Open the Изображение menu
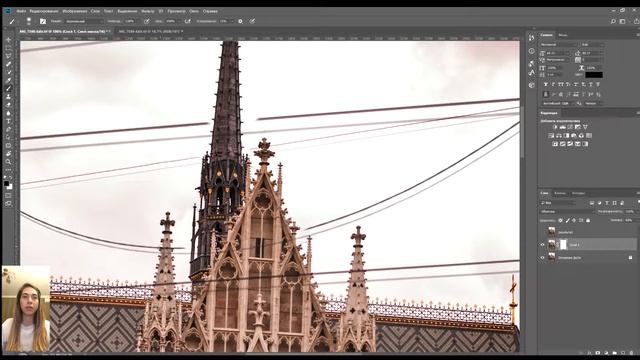Screen dimensions: 640x360 tap(75, 11)
